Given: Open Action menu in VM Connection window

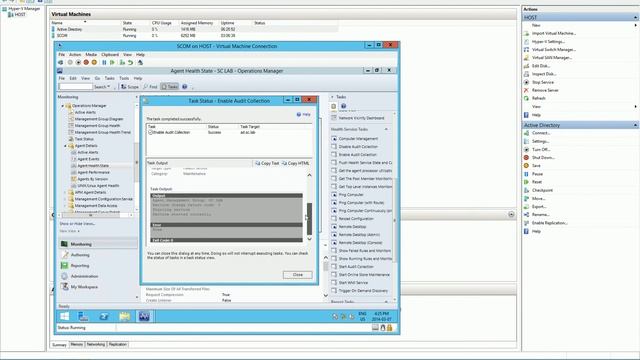Looking at the screenshot, I should tap(75, 54).
